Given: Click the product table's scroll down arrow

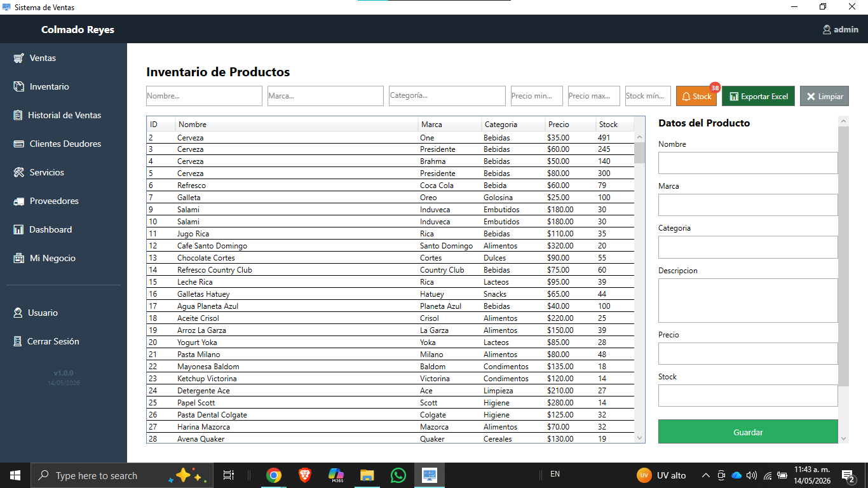Looking at the screenshot, I should coord(639,438).
